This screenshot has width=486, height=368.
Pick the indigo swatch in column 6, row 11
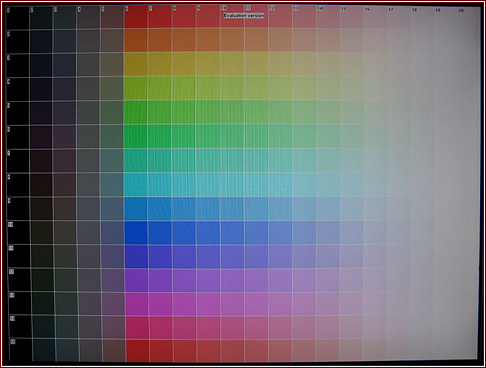[136, 256]
